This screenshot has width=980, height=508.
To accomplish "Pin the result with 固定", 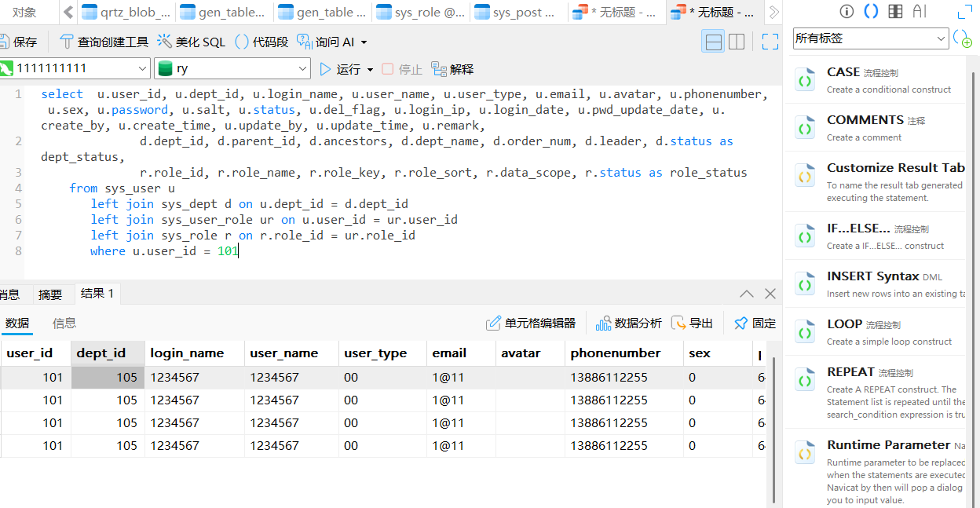I will pos(755,323).
